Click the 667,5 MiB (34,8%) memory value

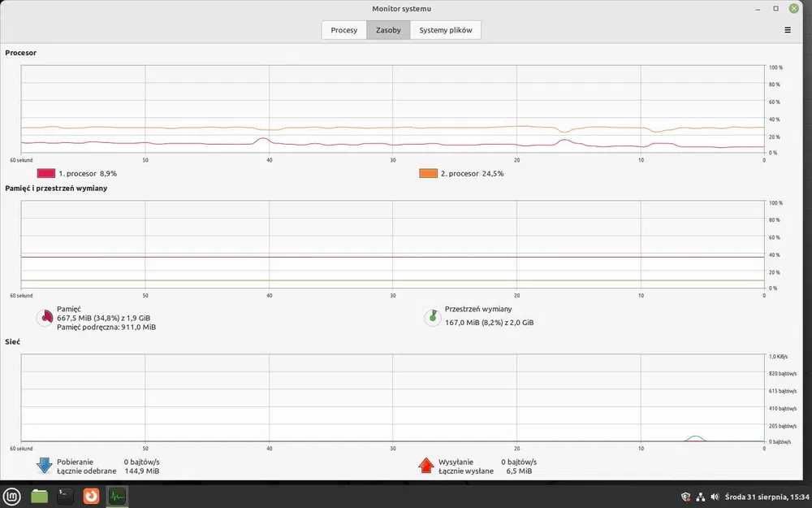pyautogui.click(x=104, y=318)
